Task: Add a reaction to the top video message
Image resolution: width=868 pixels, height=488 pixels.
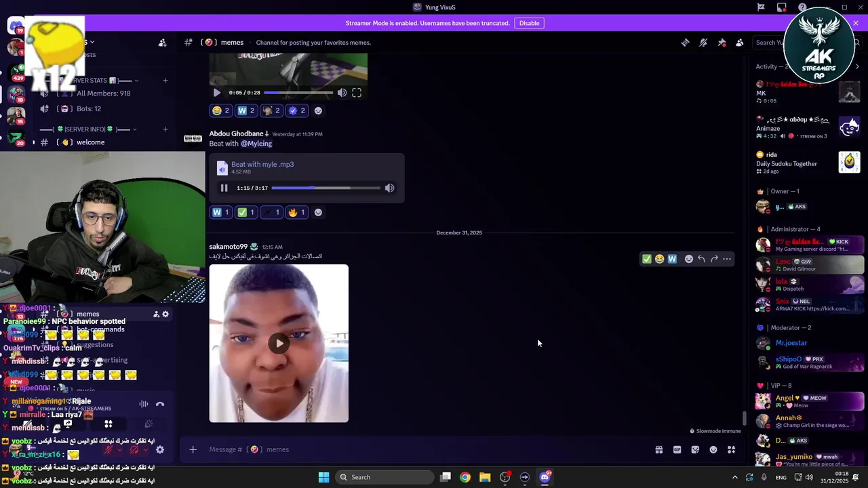Action: pyautogui.click(x=318, y=110)
